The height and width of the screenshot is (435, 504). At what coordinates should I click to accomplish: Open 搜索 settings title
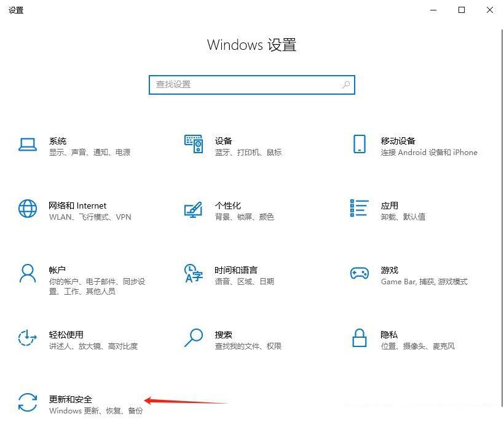[x=223, y=335]
